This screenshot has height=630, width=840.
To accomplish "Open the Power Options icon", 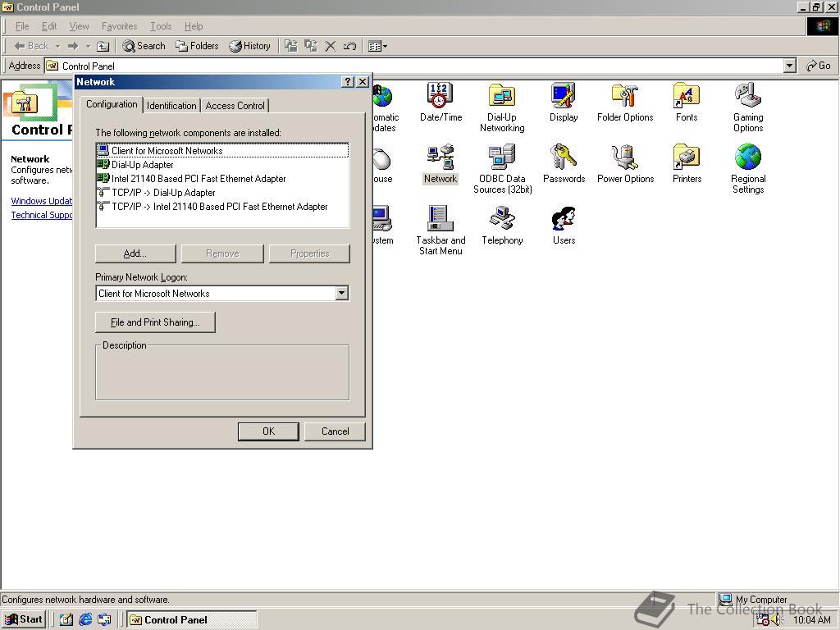I will coord(625,164).
